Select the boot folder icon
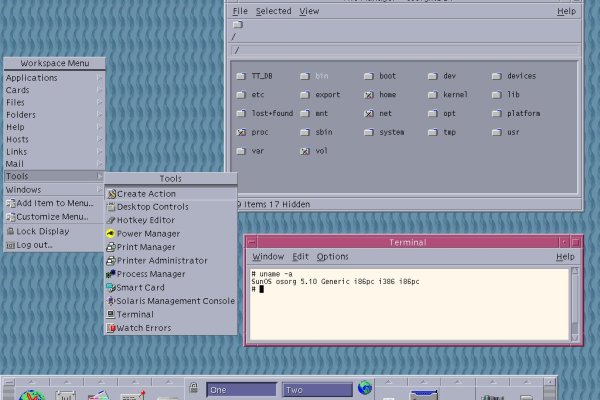This screenshot has width=600, height=400. click(x=369, y=76)
